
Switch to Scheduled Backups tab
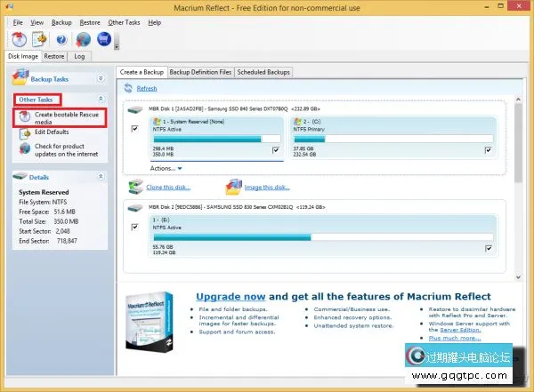(x=264, y=72)
